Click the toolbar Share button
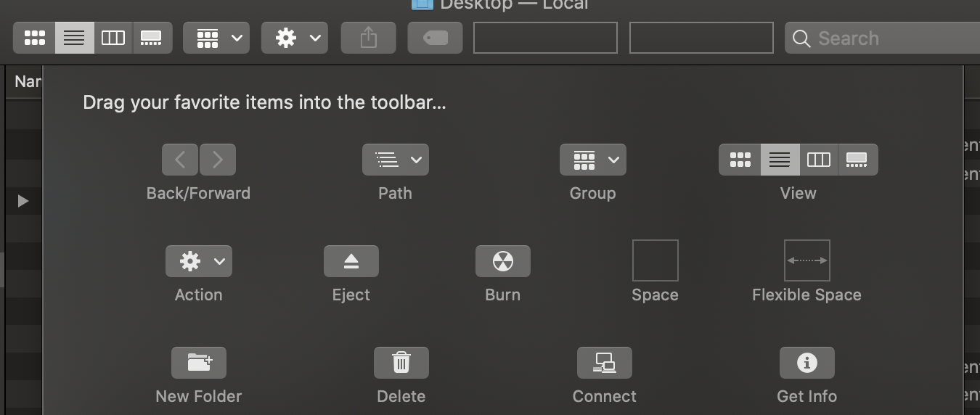Image resolution: width=980 pixels, height=415 pixels. pyautogui.click(x=369, y=38)
